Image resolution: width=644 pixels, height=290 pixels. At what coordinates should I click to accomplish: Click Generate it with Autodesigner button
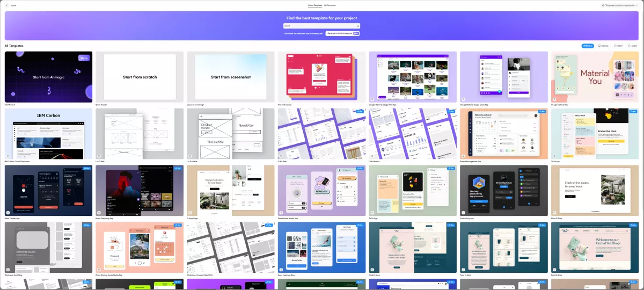[x=343, y=33]
